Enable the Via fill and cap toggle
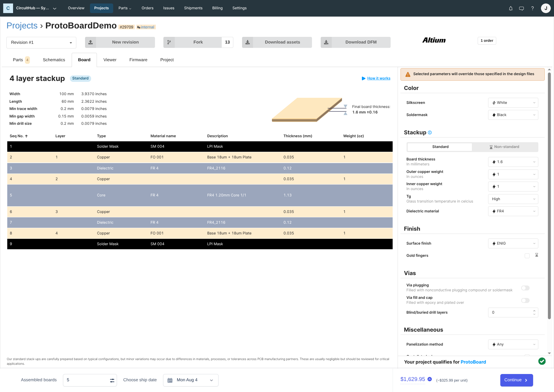 click(525, 300)
